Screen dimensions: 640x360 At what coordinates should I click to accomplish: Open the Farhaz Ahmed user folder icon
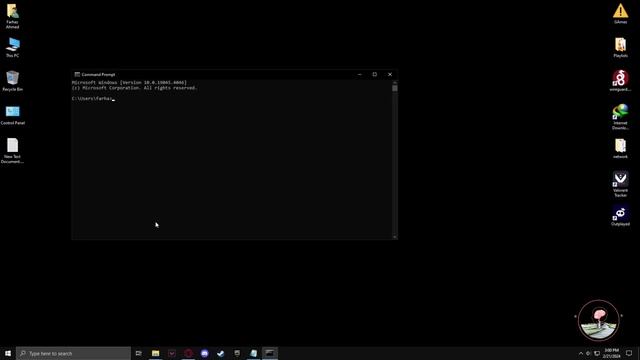tap(12, 16)
